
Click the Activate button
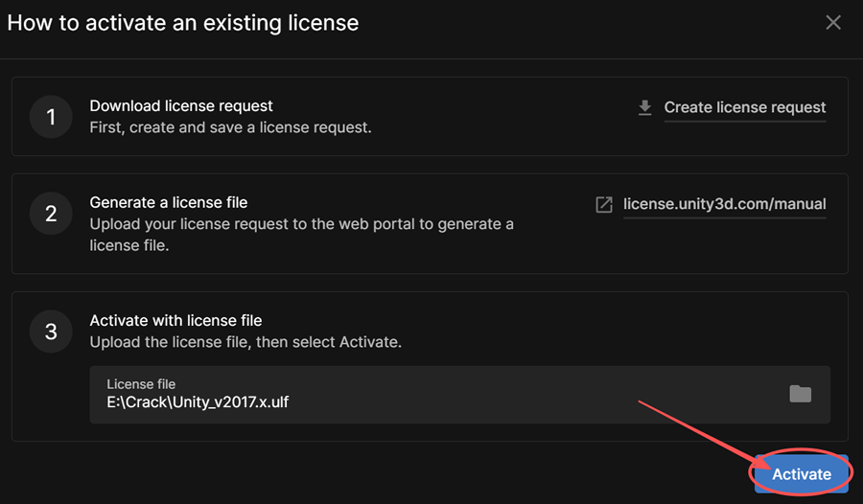pyautogui.click(x=802, y=473)
